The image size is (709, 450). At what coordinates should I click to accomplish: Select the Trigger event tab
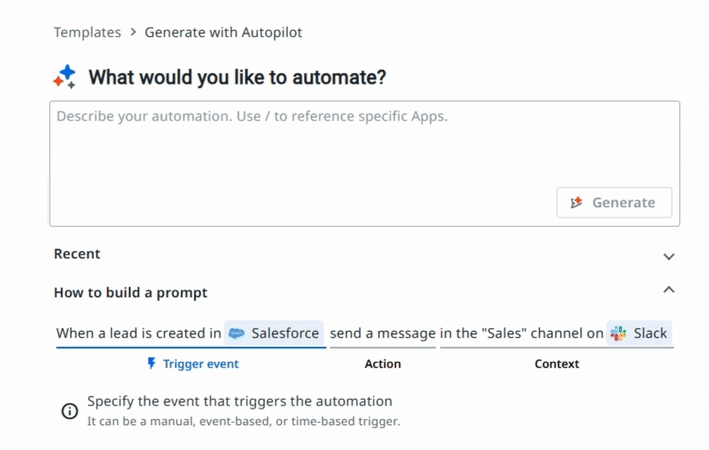pos(193,364)
